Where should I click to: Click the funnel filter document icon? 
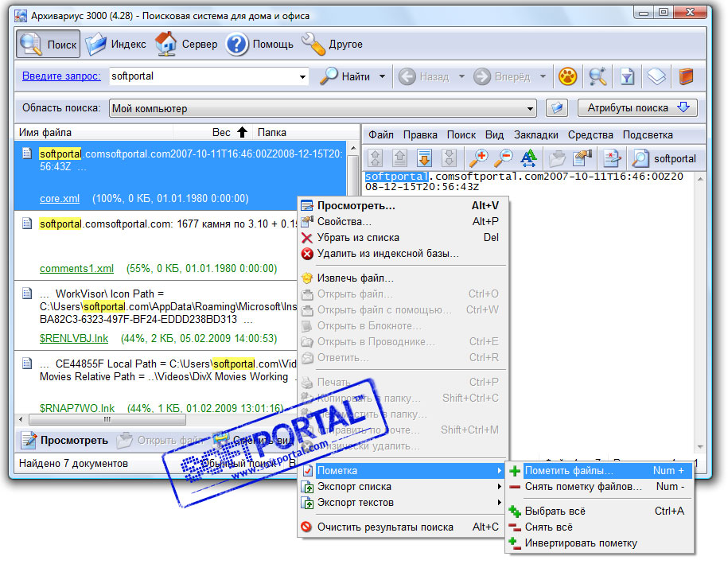click(x=627, y=76)
